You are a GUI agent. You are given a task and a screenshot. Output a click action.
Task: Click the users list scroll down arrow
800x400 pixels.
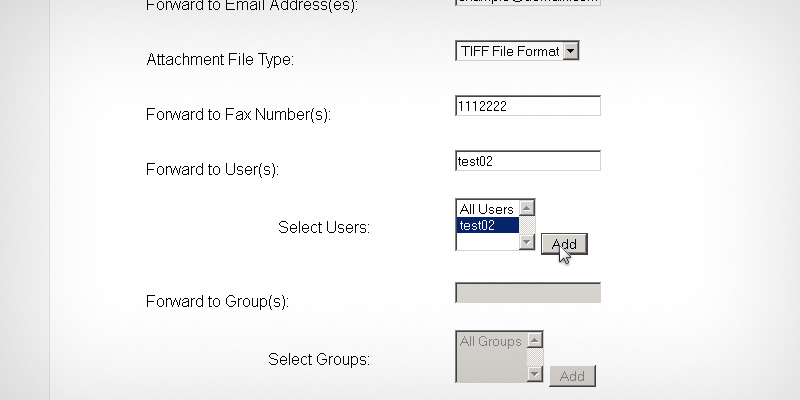(x=528, y=242)
